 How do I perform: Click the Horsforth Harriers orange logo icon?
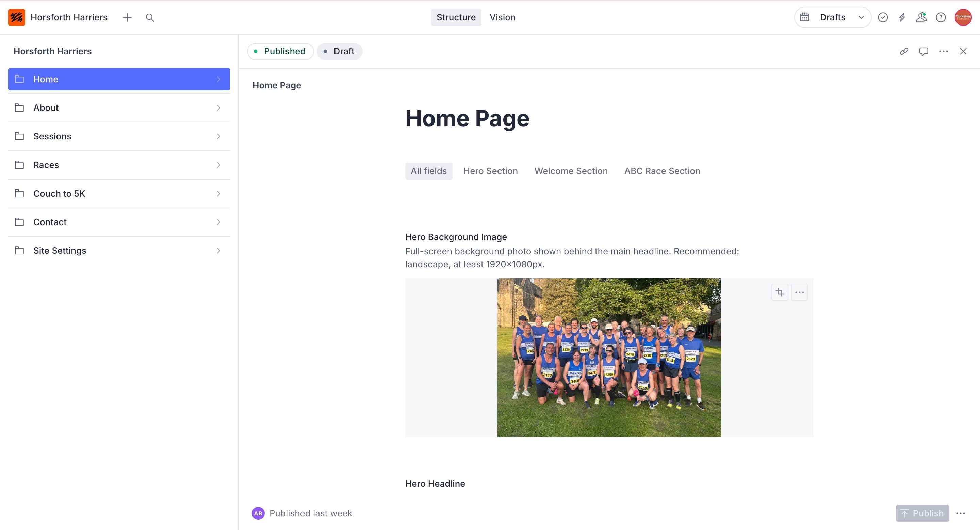(17, 17)
